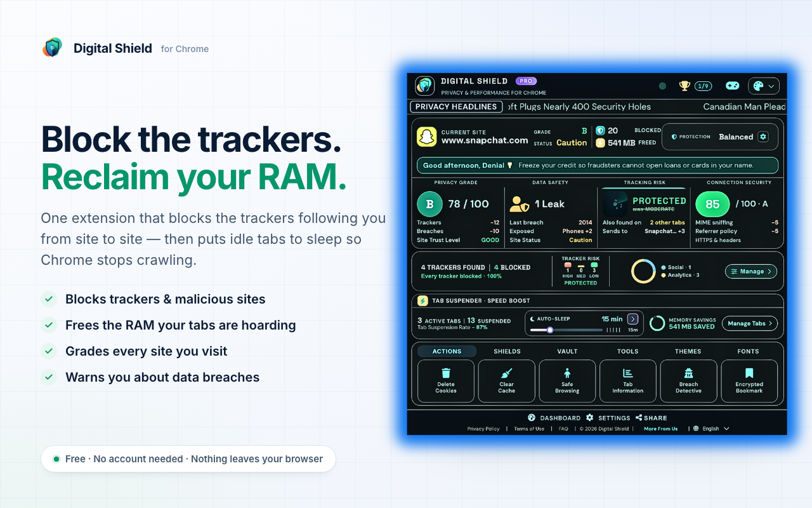Open the Manage Tabs button
The width and height of the screenshot is (812, 508).
point(750,323)
